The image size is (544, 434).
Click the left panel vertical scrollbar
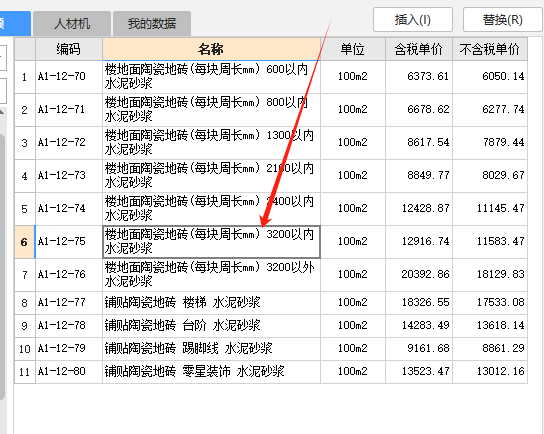coord(2,267)
